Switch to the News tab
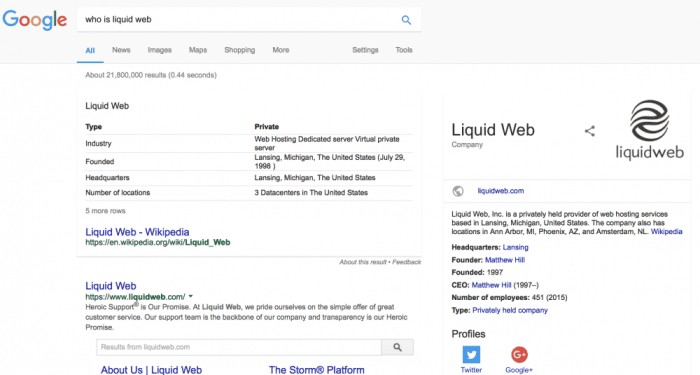Image resolution: width=700 pixels, height=375 pixels. pos(121,50)
